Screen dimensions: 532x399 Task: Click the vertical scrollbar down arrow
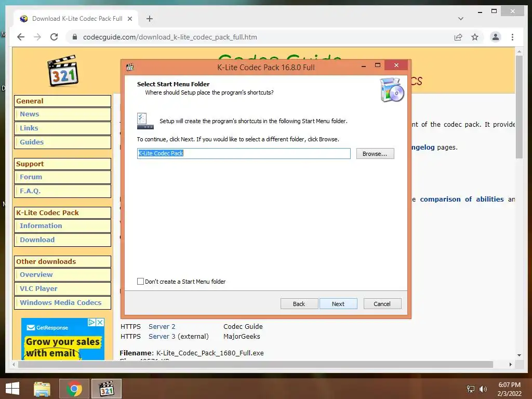pos(519,355)
